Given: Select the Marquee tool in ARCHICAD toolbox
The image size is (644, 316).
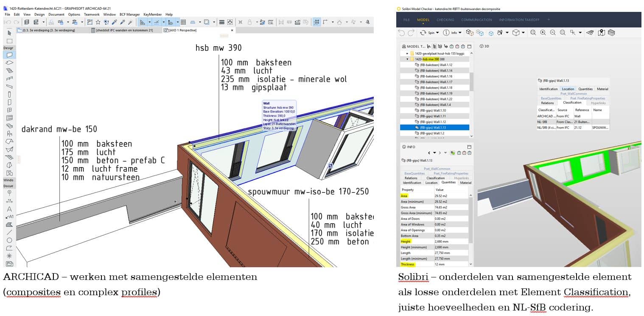Looking at the screenshot, I should [9, 41].
